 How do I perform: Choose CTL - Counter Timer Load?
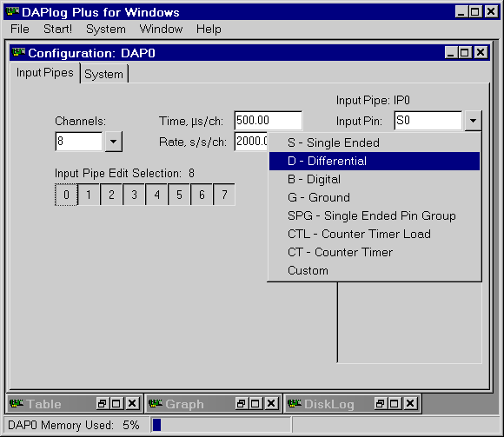375,235
